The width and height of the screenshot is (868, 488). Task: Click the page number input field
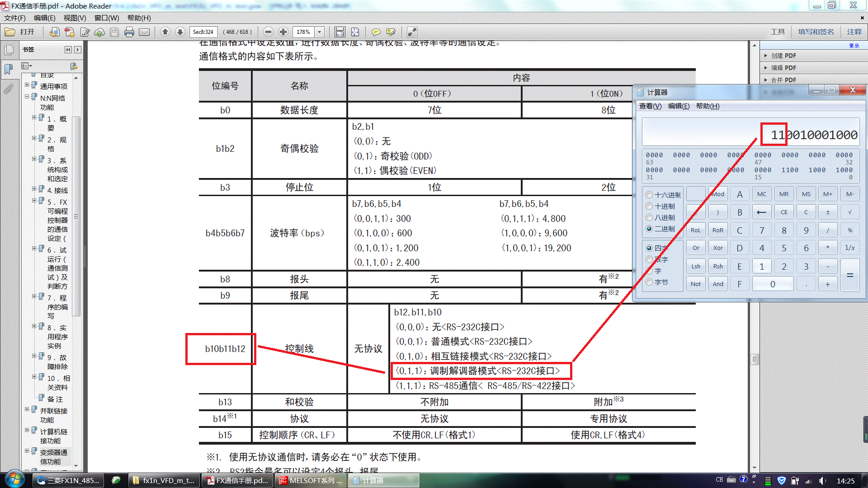tap(203, 32)
